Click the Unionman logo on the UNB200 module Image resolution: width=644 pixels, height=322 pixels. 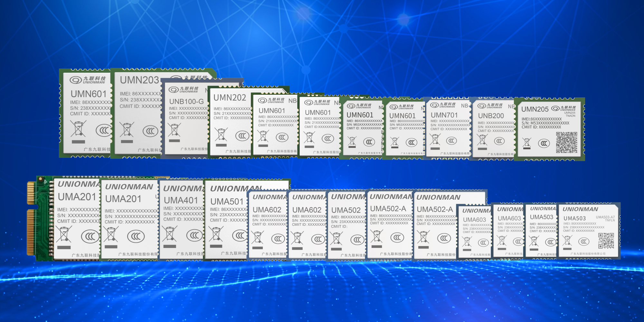490,106
